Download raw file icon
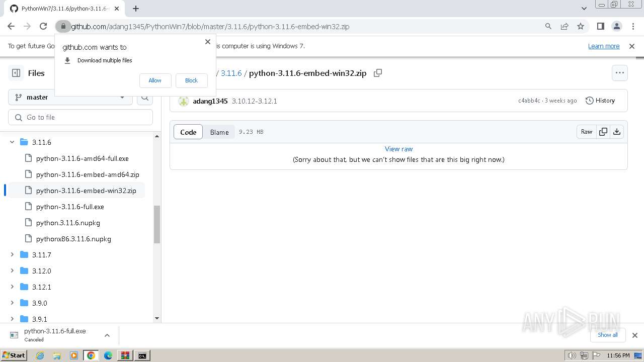The width and height of the screenshot is (644, 362). pos(617,132)
